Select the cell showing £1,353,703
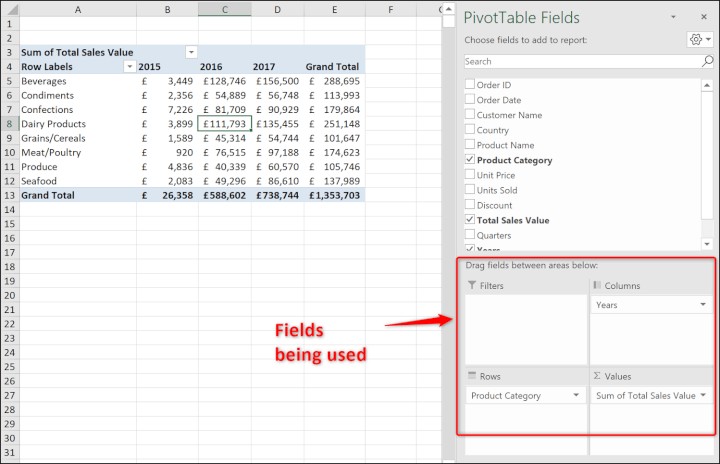720x464 pixels. point(334,195)
